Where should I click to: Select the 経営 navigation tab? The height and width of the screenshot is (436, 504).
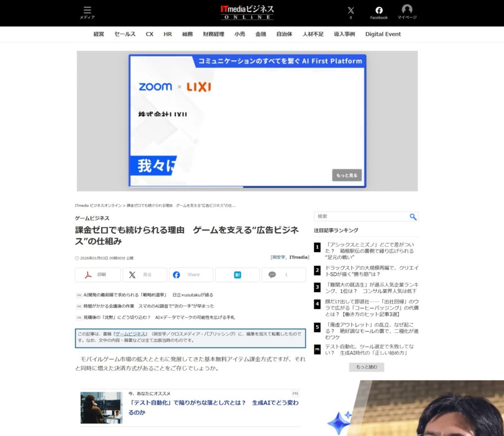click(99, 34)
